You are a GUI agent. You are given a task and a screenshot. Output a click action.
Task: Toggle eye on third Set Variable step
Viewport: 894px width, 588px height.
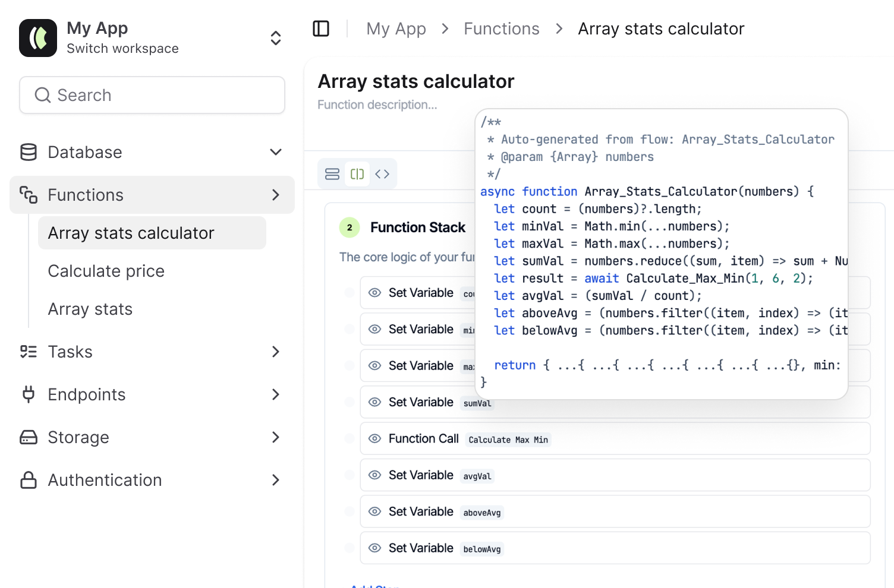[x=374, y=366]
